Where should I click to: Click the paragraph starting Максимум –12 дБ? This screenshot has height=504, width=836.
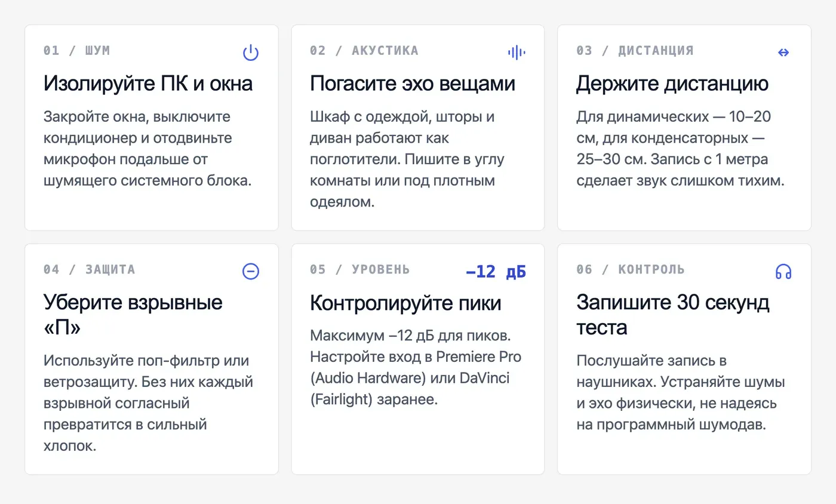416,367
